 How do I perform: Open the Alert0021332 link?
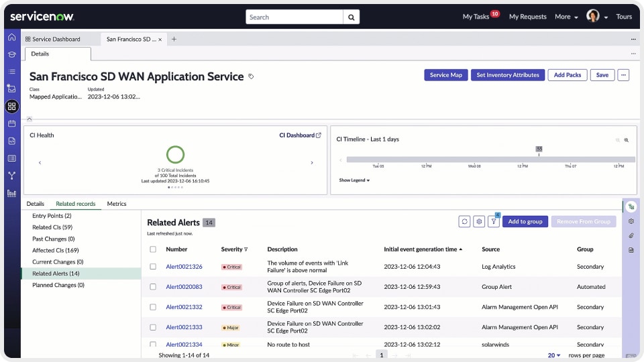point(184,307)
